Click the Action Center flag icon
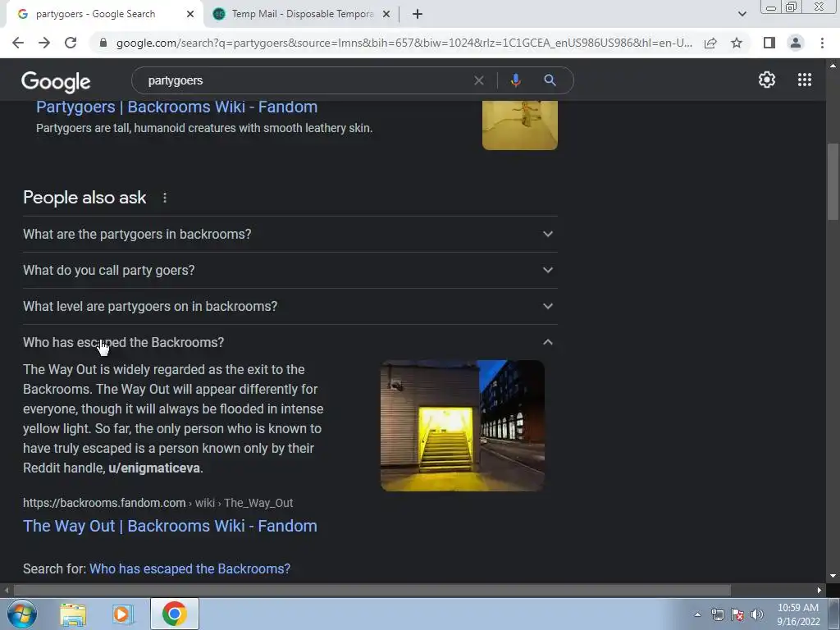Viewport: 840px width, 630px height. pos(737,614)
